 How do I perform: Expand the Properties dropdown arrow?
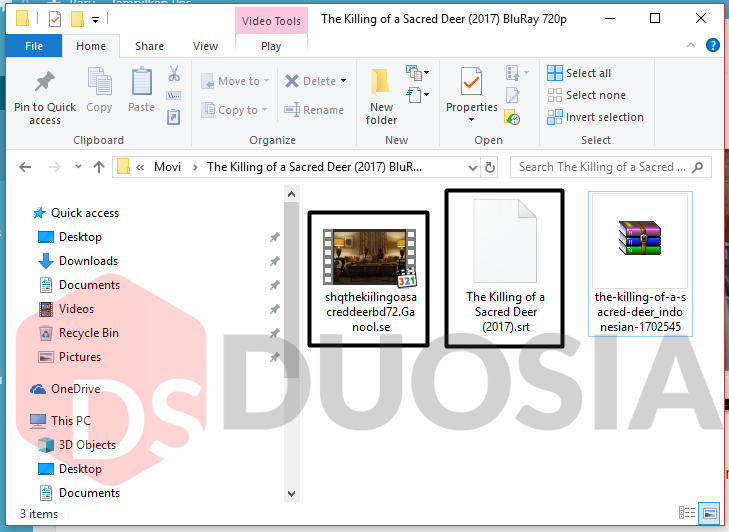point(471,120)
